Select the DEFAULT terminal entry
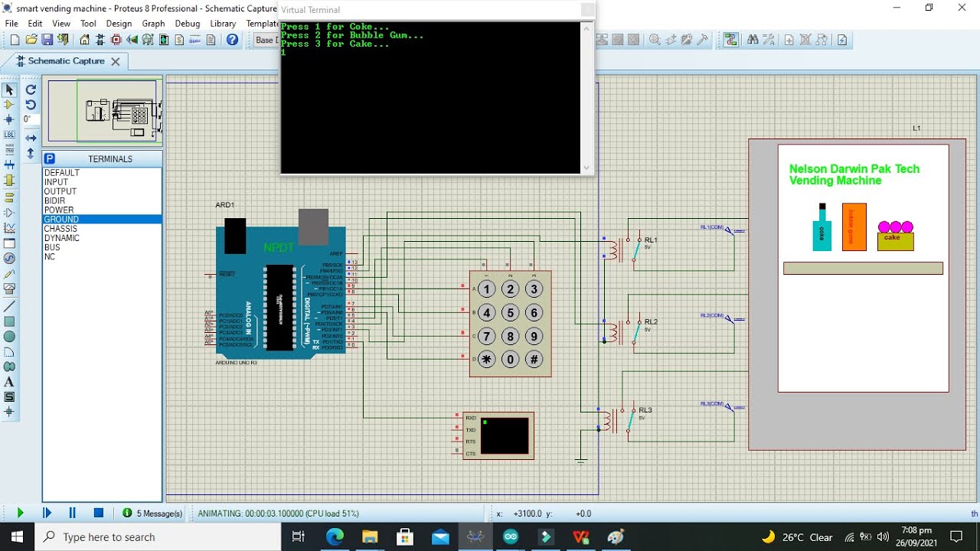The width and height of the screenshot is (980, 551). pos(103,173)
